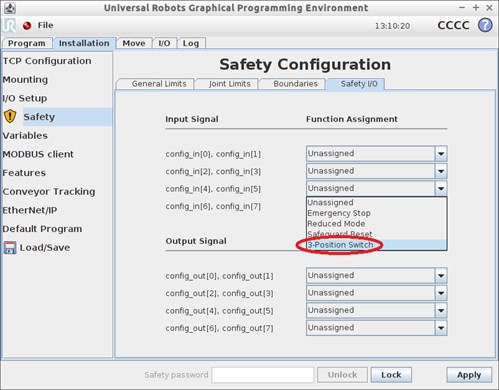Click the red record indicator icon

[x=27, y=26]
